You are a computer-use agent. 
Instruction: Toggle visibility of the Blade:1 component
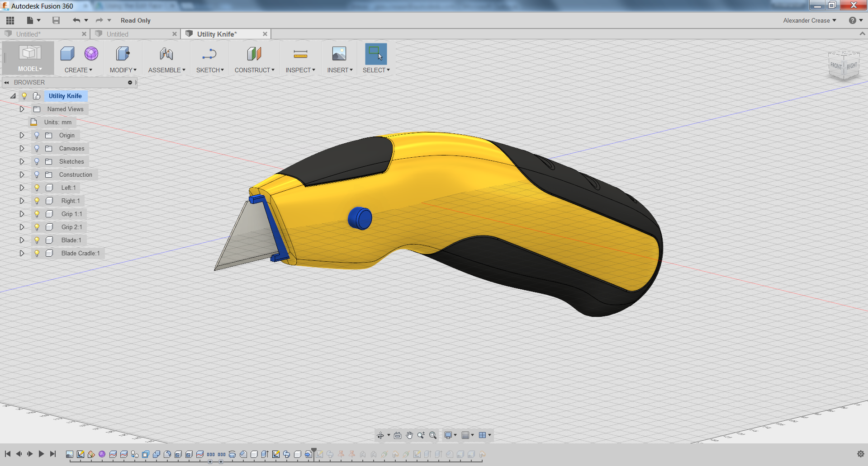(37, 240)
